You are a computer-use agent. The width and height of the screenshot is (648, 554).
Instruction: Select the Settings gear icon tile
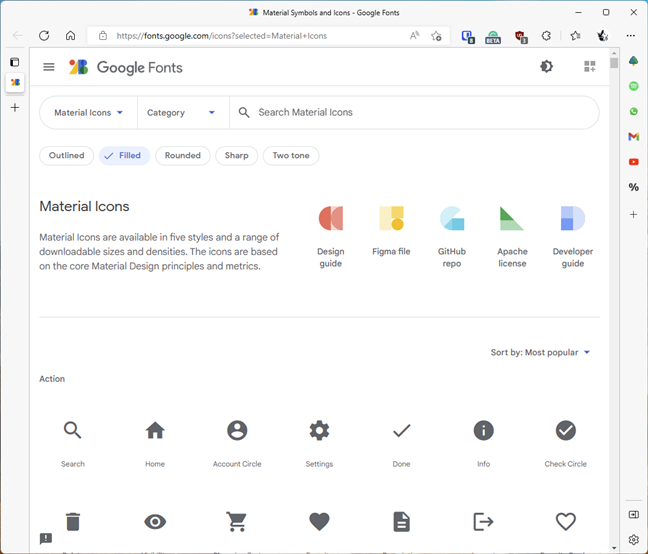[319, 444]
